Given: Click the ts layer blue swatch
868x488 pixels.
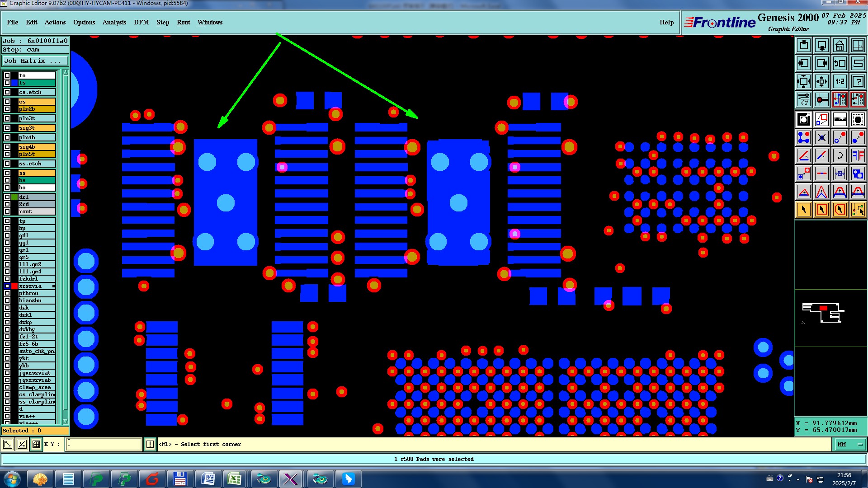Looking at the screenshot, I should pos(15,83).
